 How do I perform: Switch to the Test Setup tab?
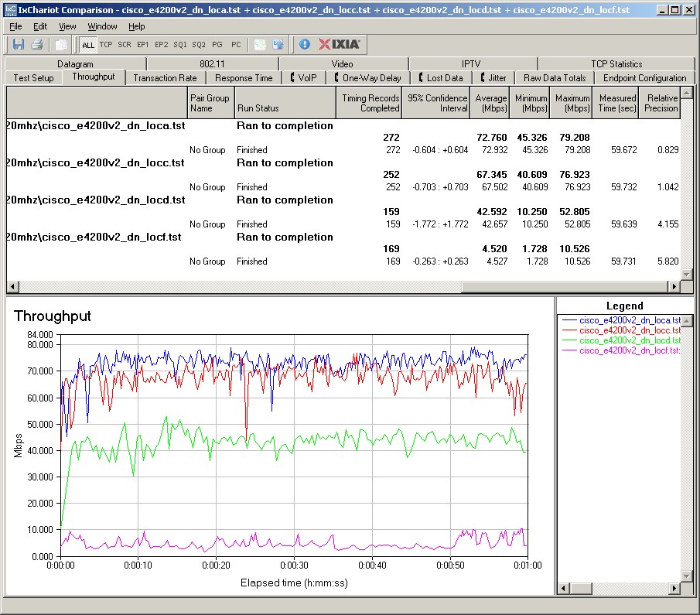(x=33, y=77)
